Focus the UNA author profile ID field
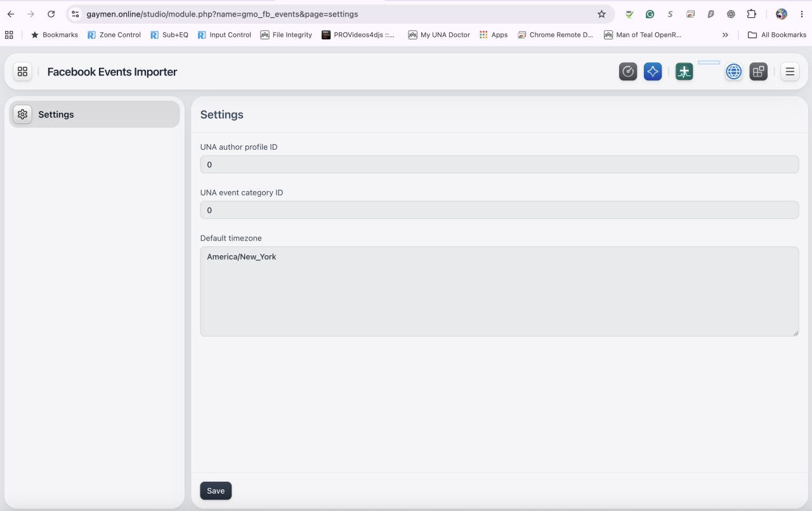Viewport: 812px width, 511px height. click(x=499, y=164)
